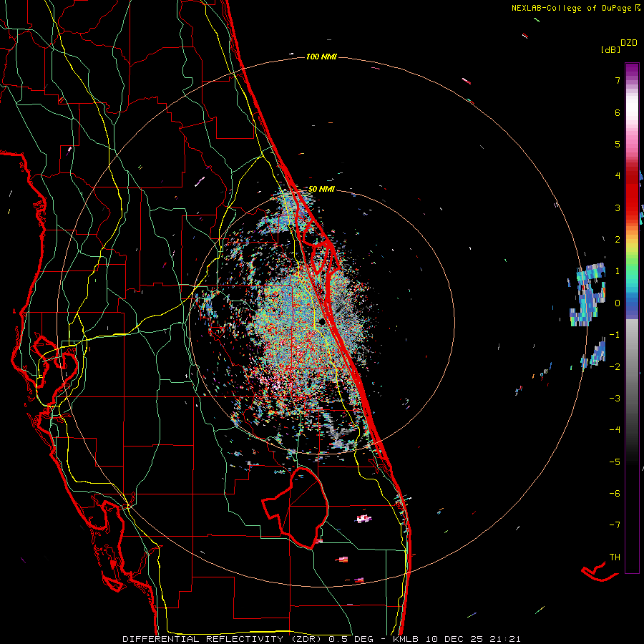
Task: Click the '0' tick label on color scale
Action: click(618, 303)
